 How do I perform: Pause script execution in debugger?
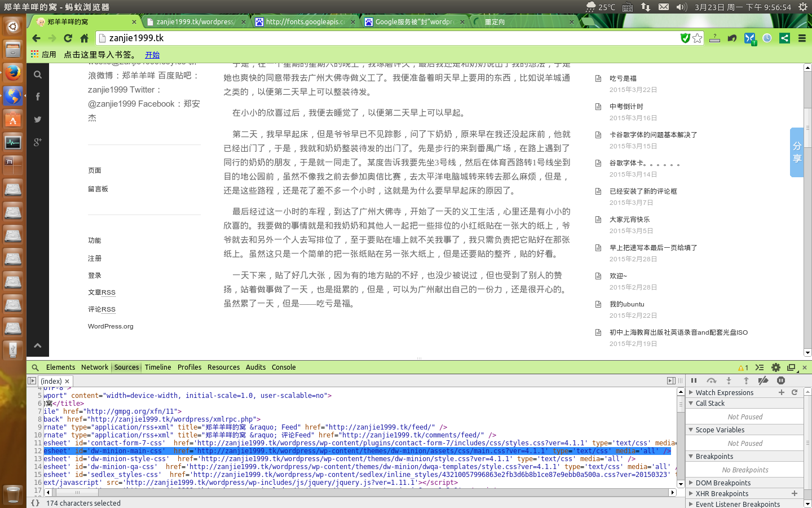[694, 381]
